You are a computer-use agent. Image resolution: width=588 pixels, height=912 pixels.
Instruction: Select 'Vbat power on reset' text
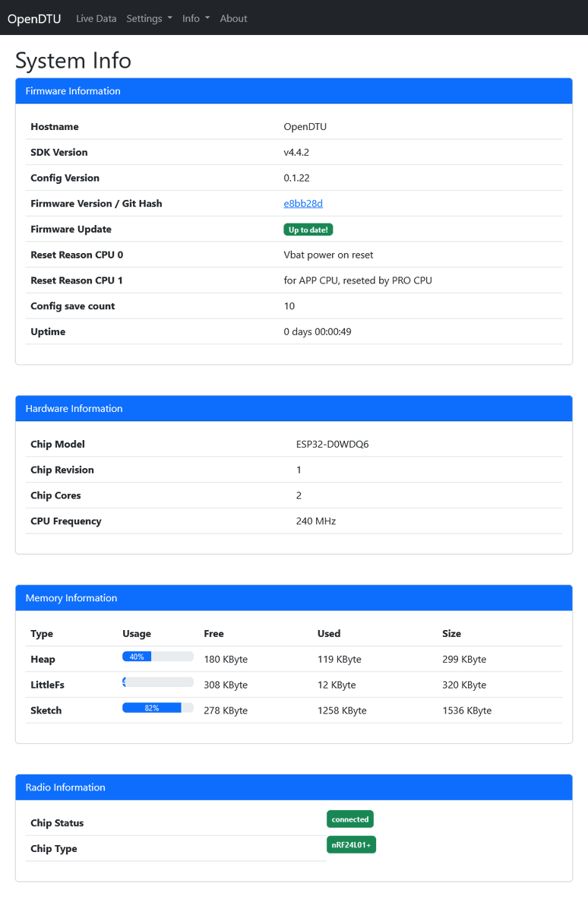pyautogui.click(x=328, y=255)
